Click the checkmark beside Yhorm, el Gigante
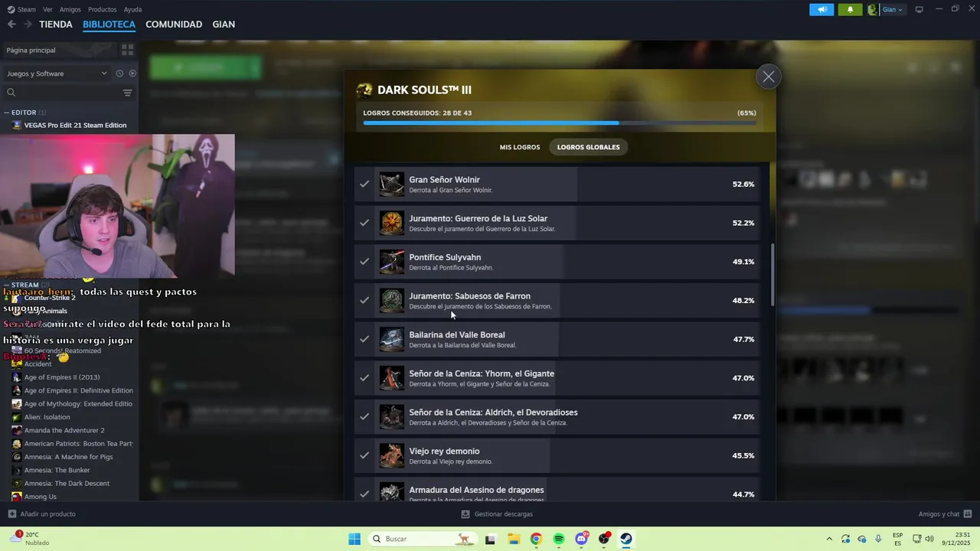 pyautogui.click(x=364, y=378)
